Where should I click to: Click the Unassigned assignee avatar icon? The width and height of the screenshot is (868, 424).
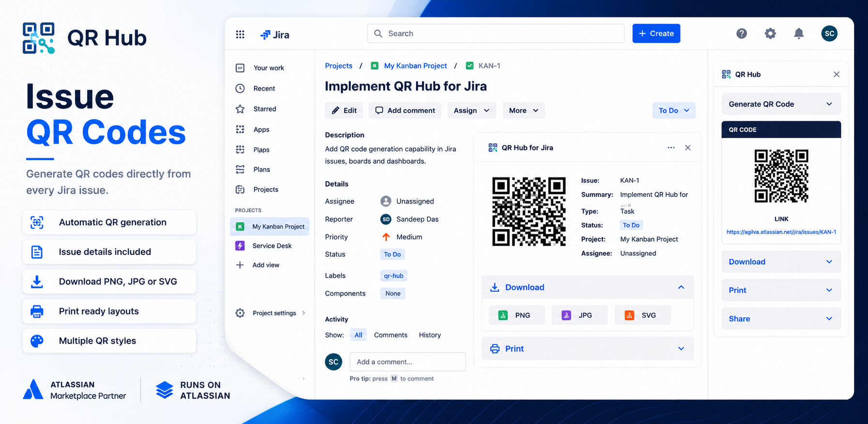[x=386, y=201]
